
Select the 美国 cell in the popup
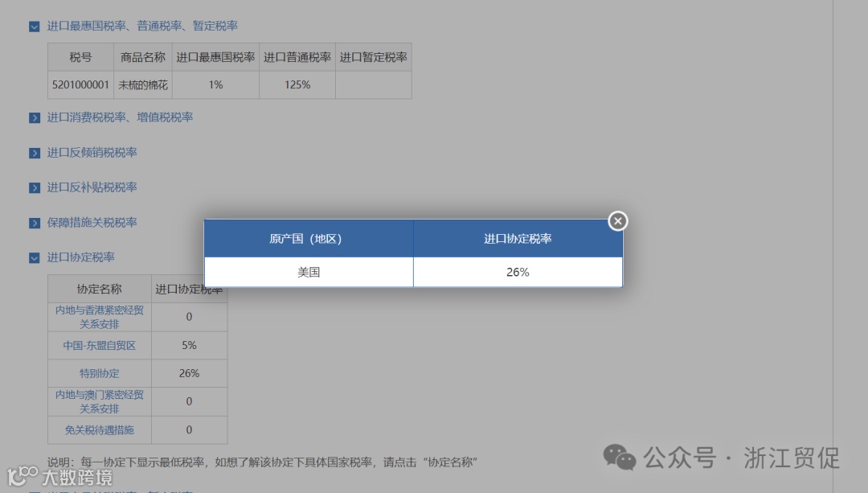[x=309, y=272]
